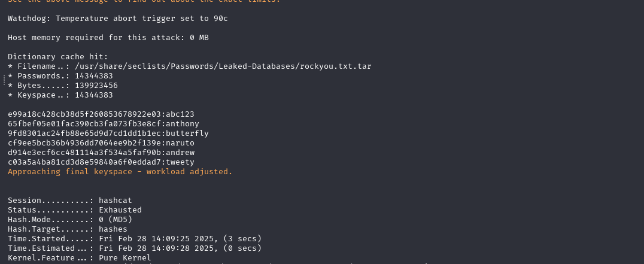This screenshot has height=264, width=644.
Task: Click the Watchdog temperature abort line
Action: [x=118, y=19]
